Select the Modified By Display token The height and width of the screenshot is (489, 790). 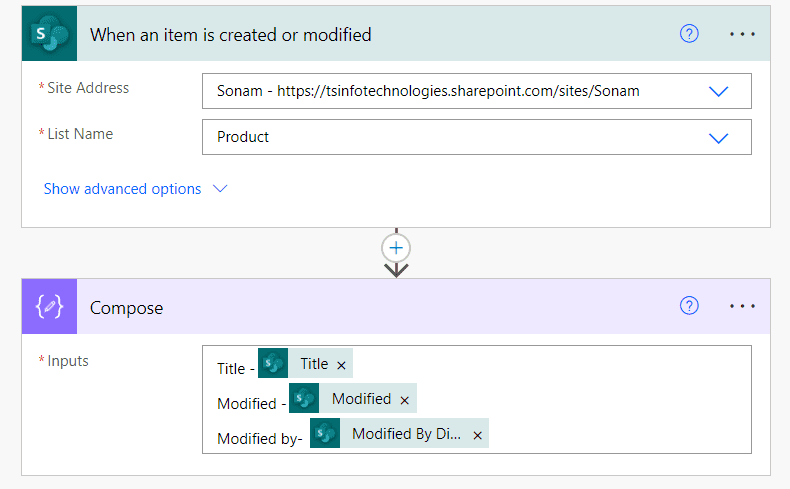point(405,434)
